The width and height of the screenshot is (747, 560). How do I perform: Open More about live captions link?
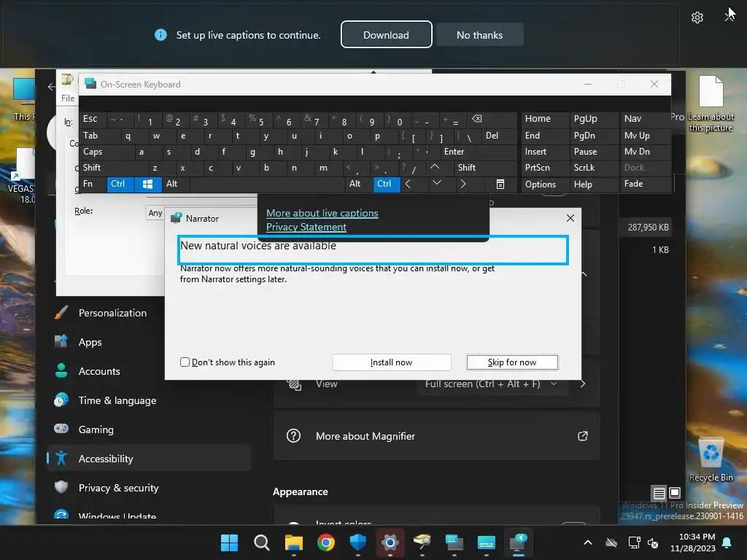322,213
